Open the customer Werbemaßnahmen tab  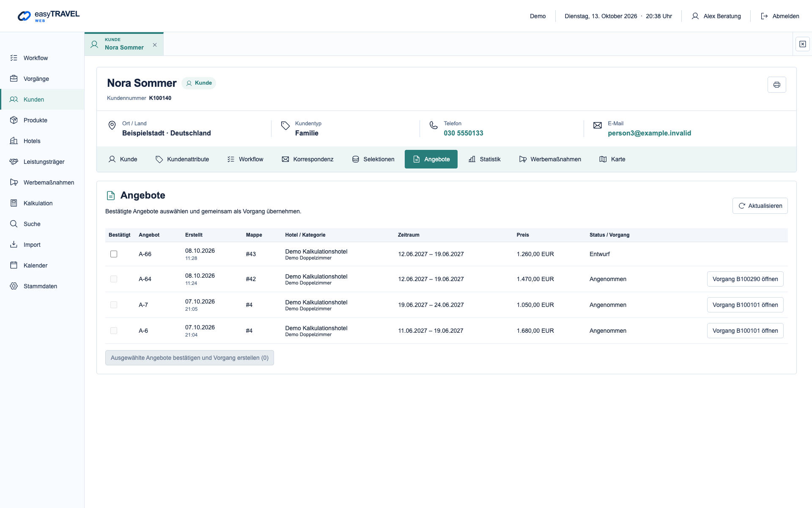[550, 159]
